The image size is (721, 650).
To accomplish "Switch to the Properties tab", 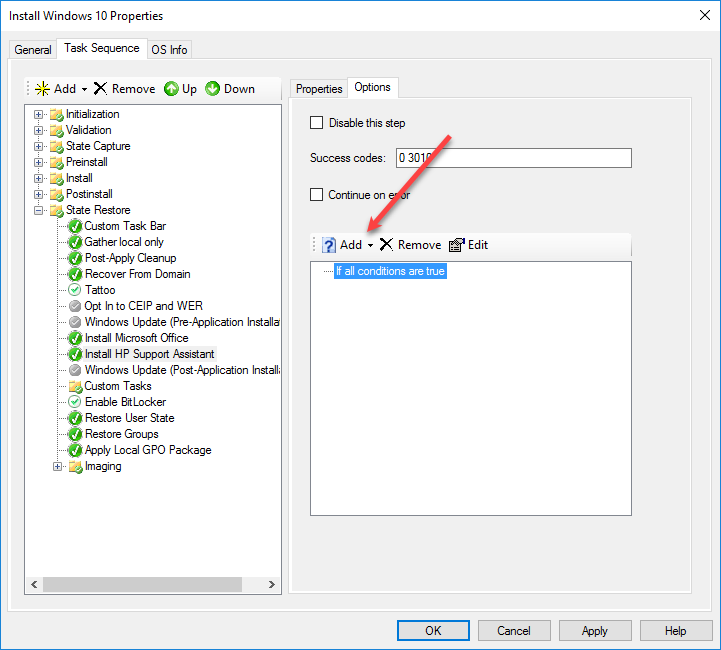I will 319,89.
